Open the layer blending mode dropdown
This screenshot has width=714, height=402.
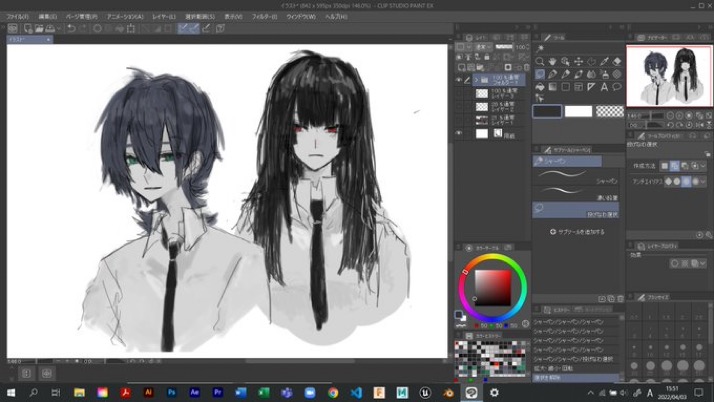483,47
